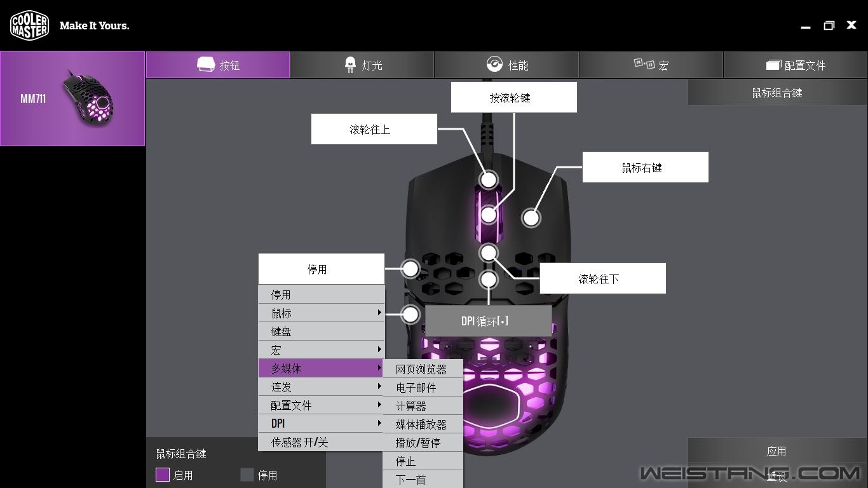The height and width of the screenshot is (488, 868).
Task: Click the LED bulb icon on 灯光 tab
Action: pyautogui.click(x=350, y=65)
